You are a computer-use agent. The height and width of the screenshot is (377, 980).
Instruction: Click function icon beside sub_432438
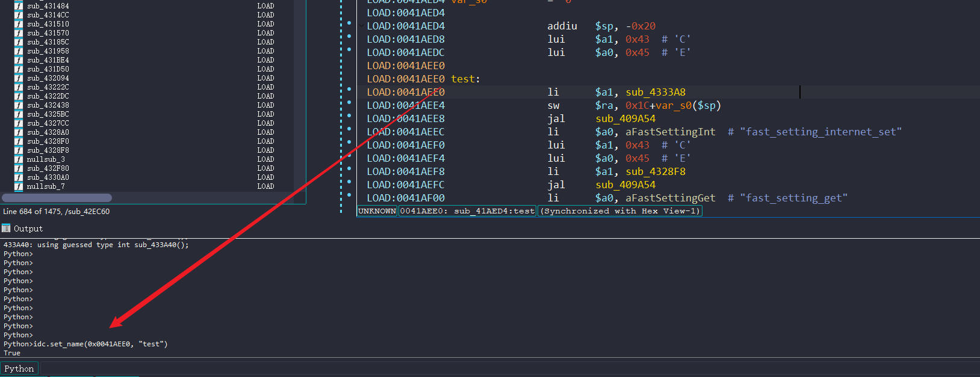(x=19, y=105)
